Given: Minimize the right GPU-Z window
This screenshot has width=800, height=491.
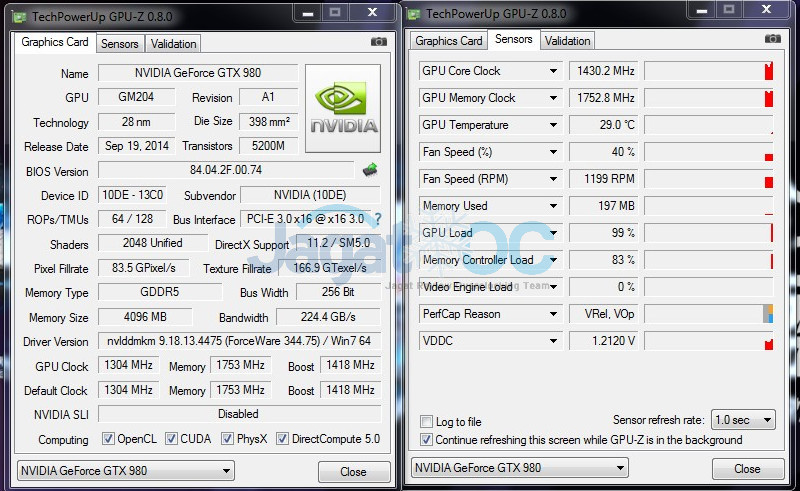Looking at the screenshot, I should click(702, 10).
